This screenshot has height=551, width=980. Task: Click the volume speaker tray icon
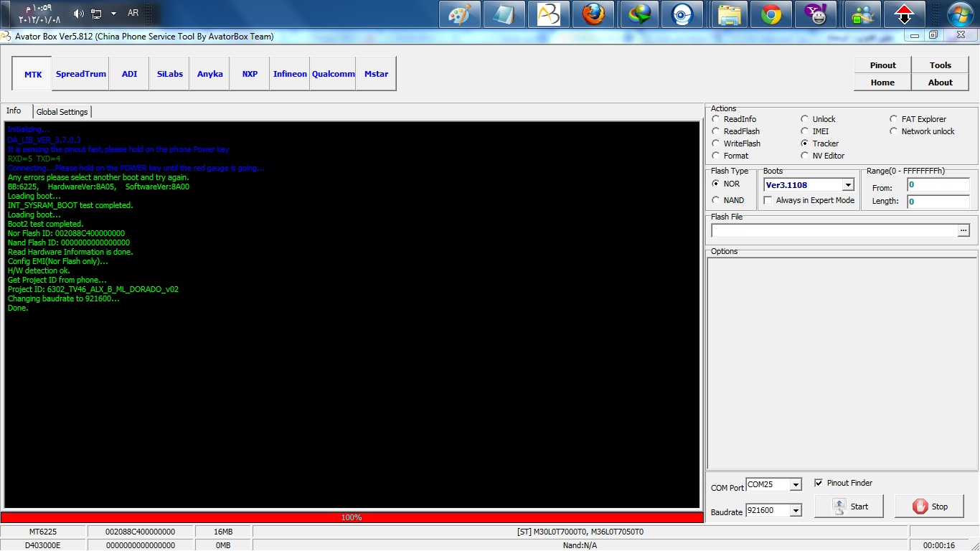[x=78, y=13]
